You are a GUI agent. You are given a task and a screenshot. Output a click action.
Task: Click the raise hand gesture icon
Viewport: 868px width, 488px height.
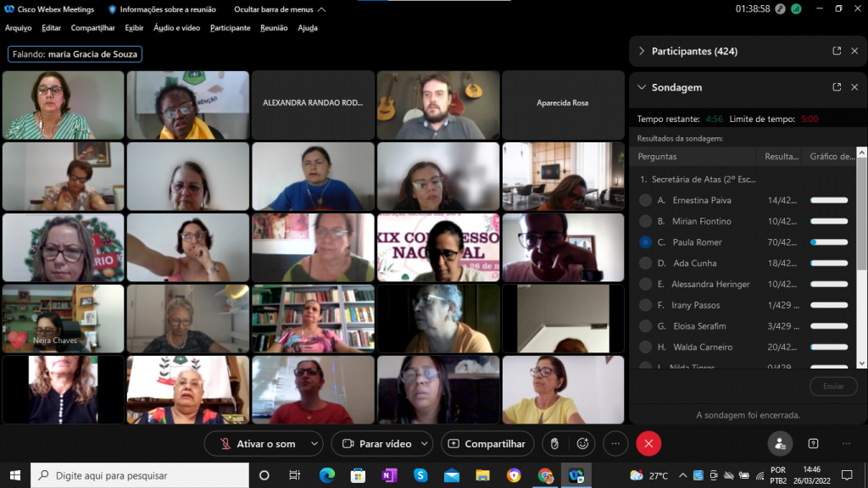pyautogui.click(x=554, y=443)
